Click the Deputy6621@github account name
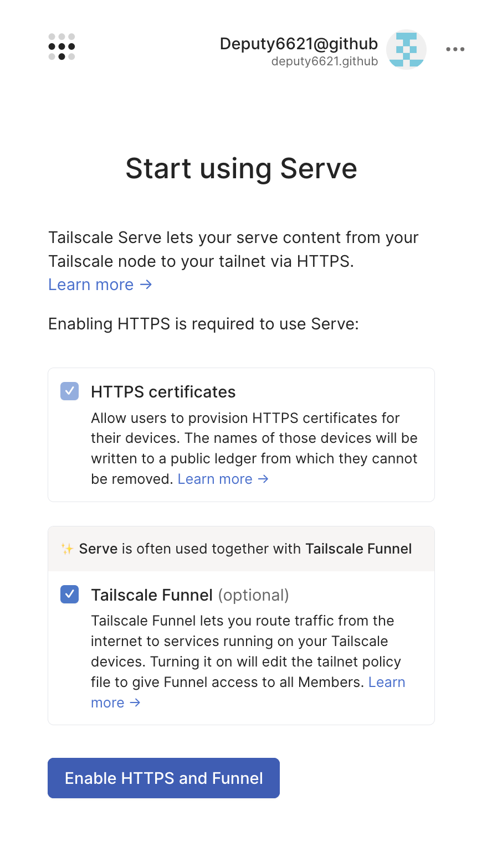The image size is (492, 868). (299, 44)
